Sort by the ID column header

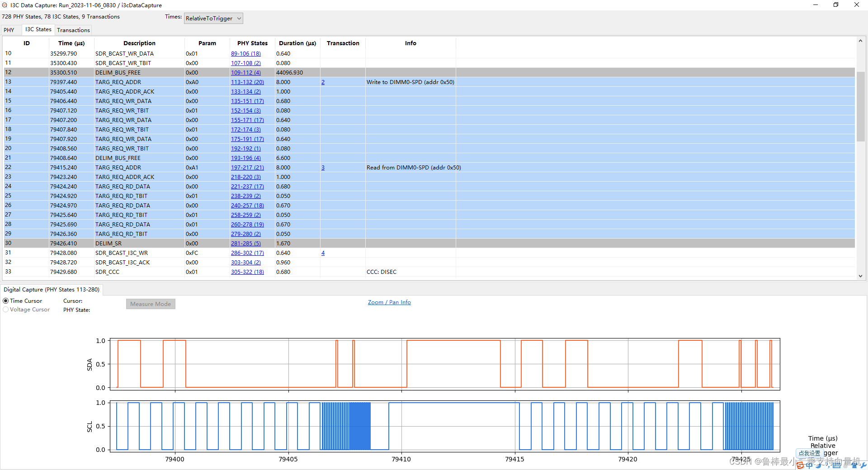point(26,43)
